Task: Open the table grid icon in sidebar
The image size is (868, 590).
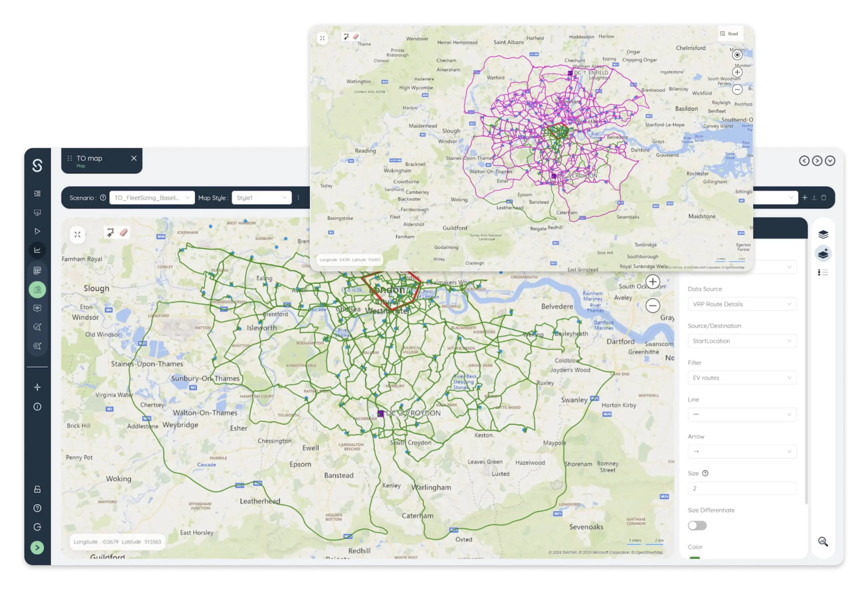Action: tap(37, 270)
